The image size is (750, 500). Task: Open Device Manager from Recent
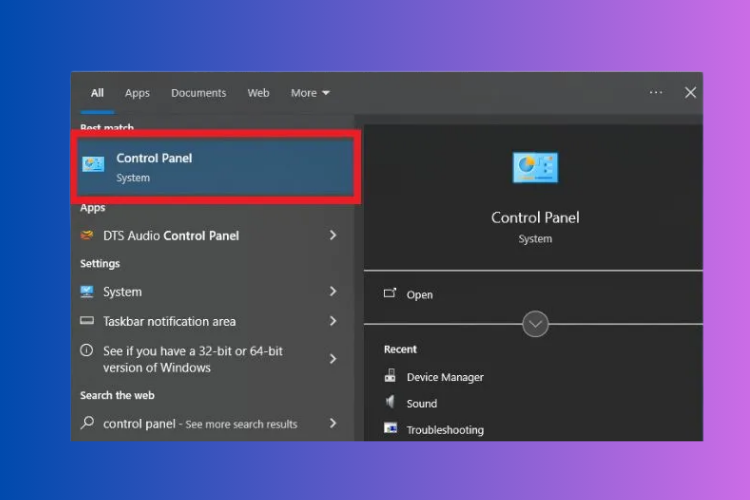pyautogui.click(x=445, y=377)
